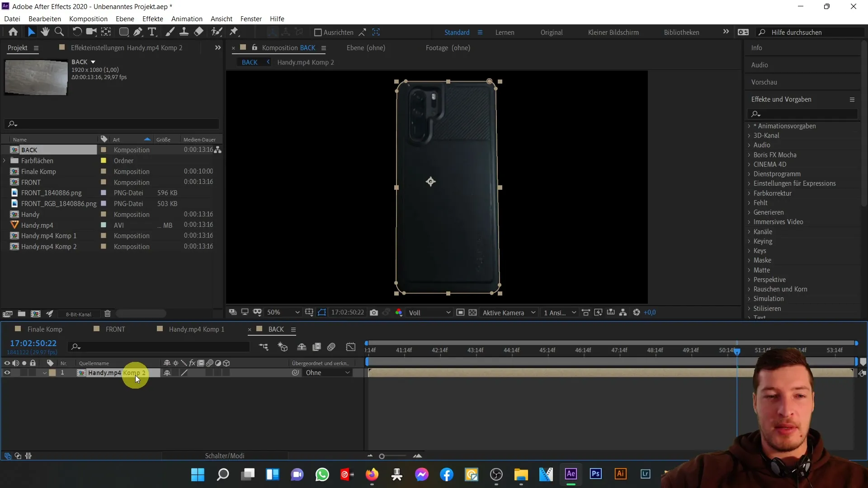Expand Handy.mp4 Komp 2 layer properties
The image size is (868, 488).
click(44, 373)
